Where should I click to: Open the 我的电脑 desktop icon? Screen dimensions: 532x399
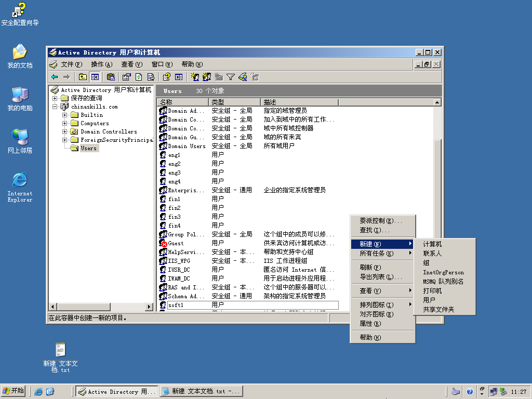(x=20, y=99)
